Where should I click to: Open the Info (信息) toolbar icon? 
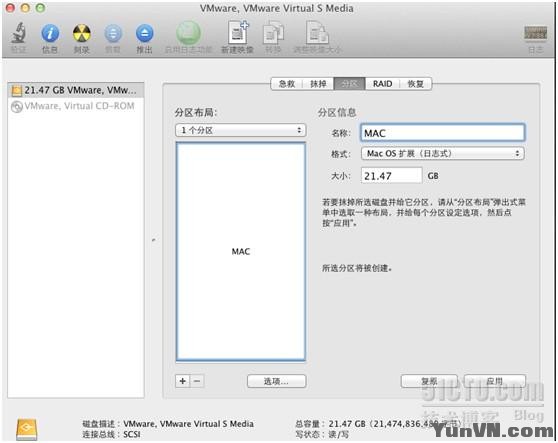[x=50, y=33]
